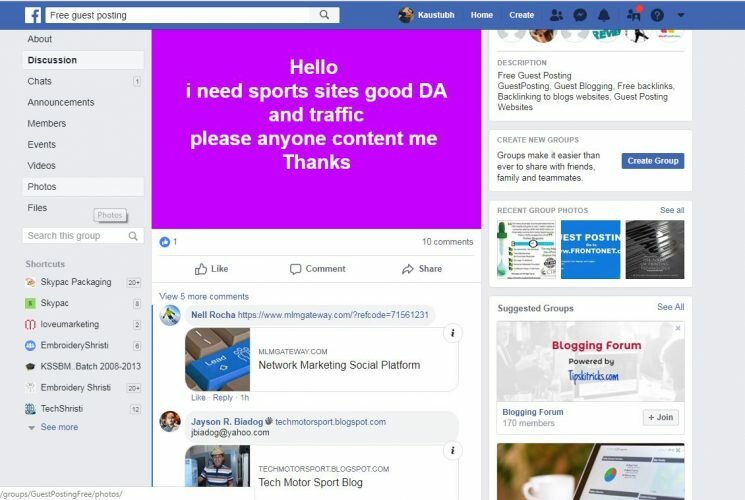Expand View 5 more comments
745x500 pixels.
(x=204, y=297)
